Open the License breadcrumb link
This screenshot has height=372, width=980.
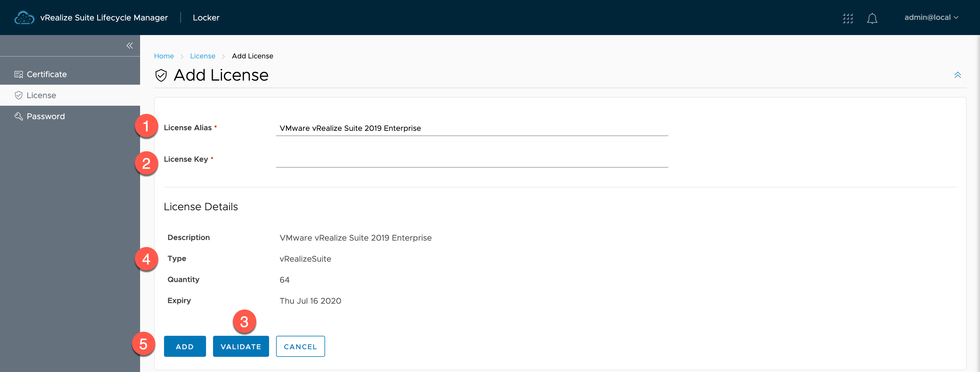click(x=203, y=55)
